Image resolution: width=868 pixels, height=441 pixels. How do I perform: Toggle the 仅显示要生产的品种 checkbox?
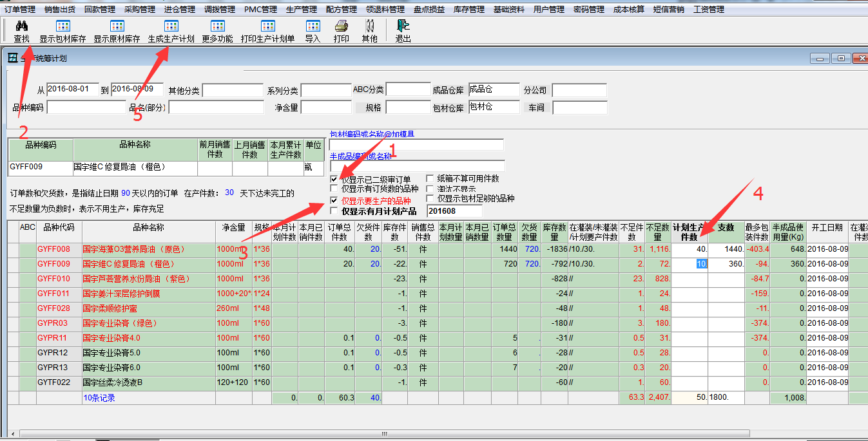tap(333, 201)
